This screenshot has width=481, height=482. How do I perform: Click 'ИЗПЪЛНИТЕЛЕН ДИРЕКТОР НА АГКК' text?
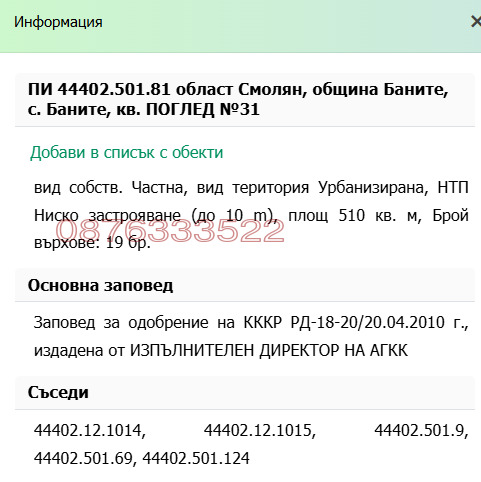tap(269, 350)
